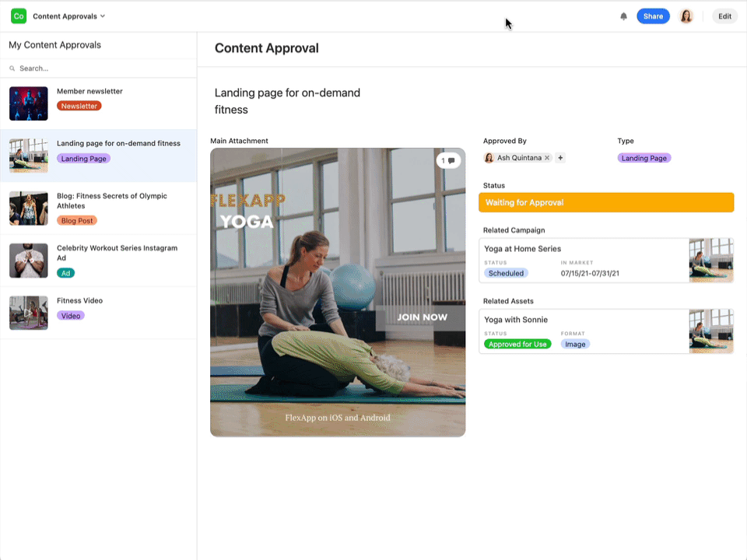Add an approver with the plus icon
The width and height of the screenshot is (747, 560).
[560, 158]
